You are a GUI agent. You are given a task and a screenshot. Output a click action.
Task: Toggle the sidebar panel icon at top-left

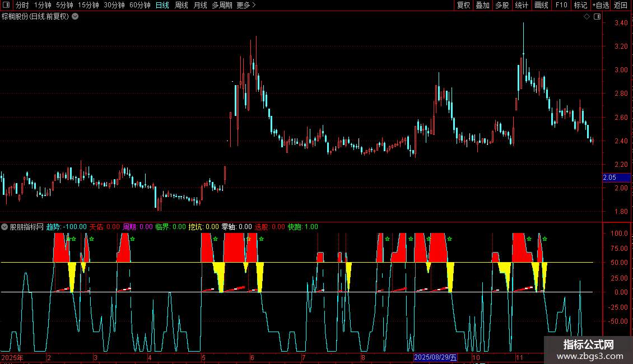click(x=6, y=5)
